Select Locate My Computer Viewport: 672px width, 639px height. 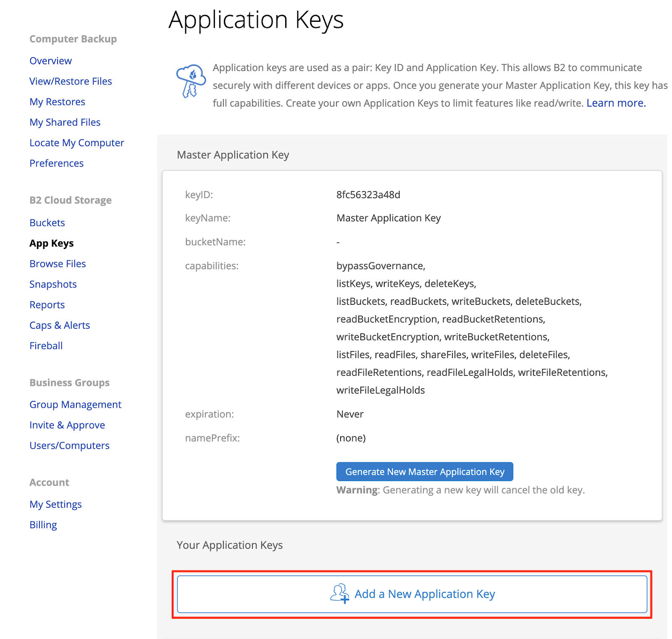[x=76, y=143]
